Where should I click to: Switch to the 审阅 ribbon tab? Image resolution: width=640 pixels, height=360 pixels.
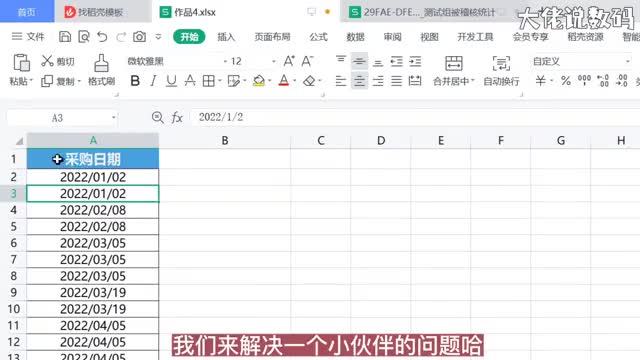392,37
